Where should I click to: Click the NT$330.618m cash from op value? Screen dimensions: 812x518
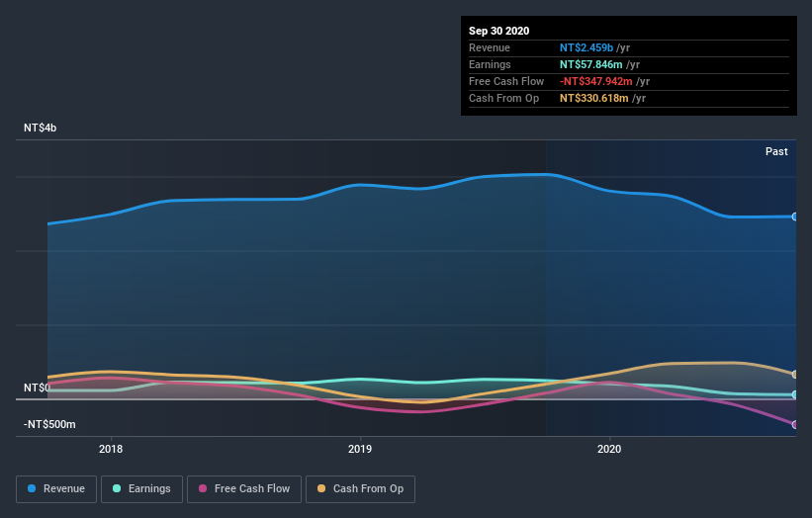click(594, 98)
